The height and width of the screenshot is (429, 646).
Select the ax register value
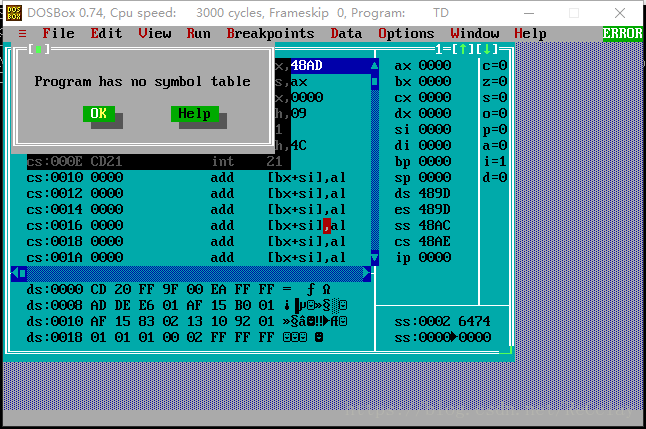pyautogui.click(x=435, y=66)
